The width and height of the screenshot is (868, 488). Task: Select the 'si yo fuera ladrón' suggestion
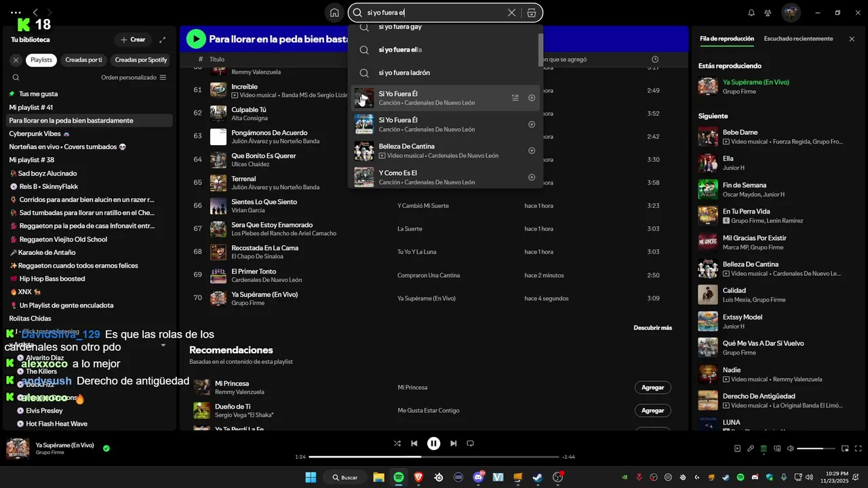point(446,73)
